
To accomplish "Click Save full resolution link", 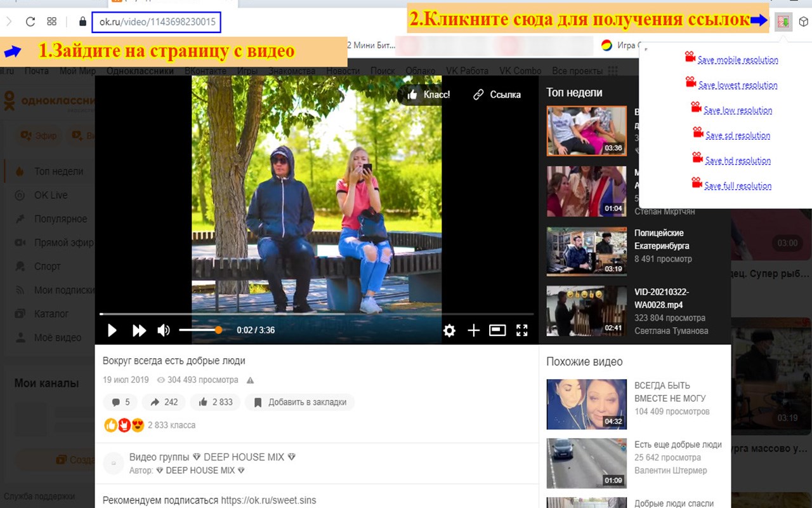I will pos(738,186).
